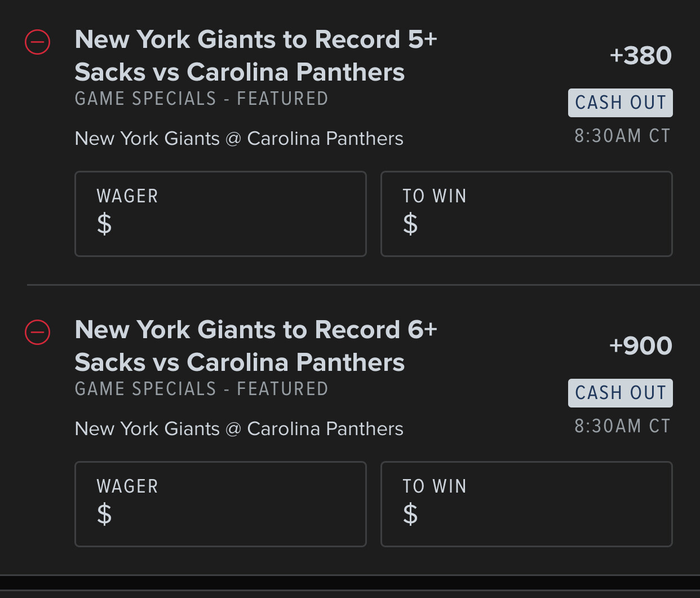This screenshot has height=598, width=700.
Task: Remove the Giants 6+ Sacks bet
Action: (38, 332)
